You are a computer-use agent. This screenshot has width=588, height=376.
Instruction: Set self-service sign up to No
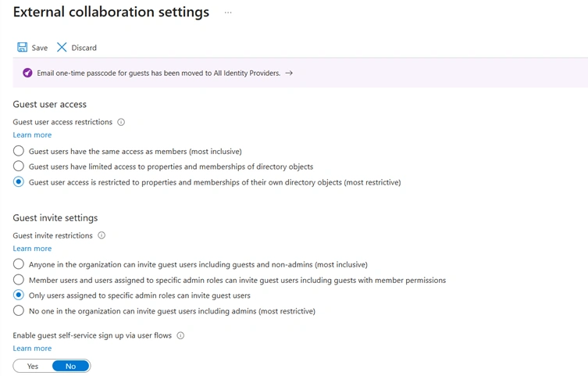71,367
